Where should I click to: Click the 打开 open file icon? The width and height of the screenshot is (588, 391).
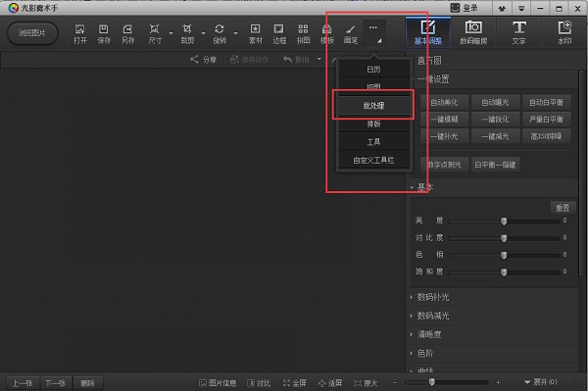[x=80, y=33]
